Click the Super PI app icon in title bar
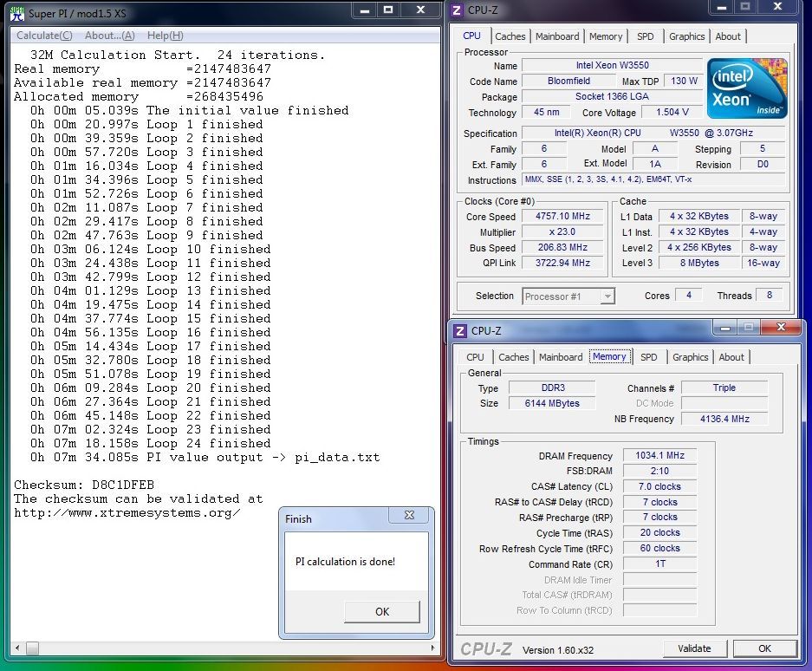Viewport: 812px width, 671px height. [x=17, y=14]
